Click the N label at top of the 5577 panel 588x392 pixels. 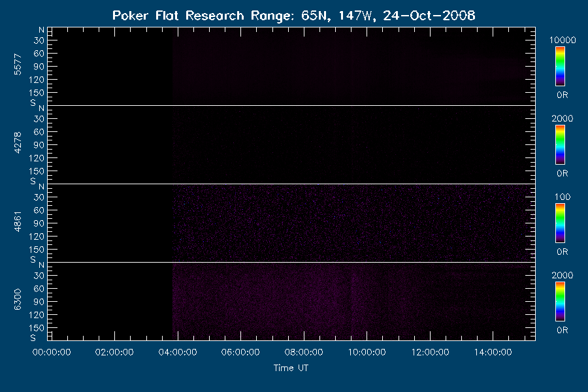coord(41,30)
